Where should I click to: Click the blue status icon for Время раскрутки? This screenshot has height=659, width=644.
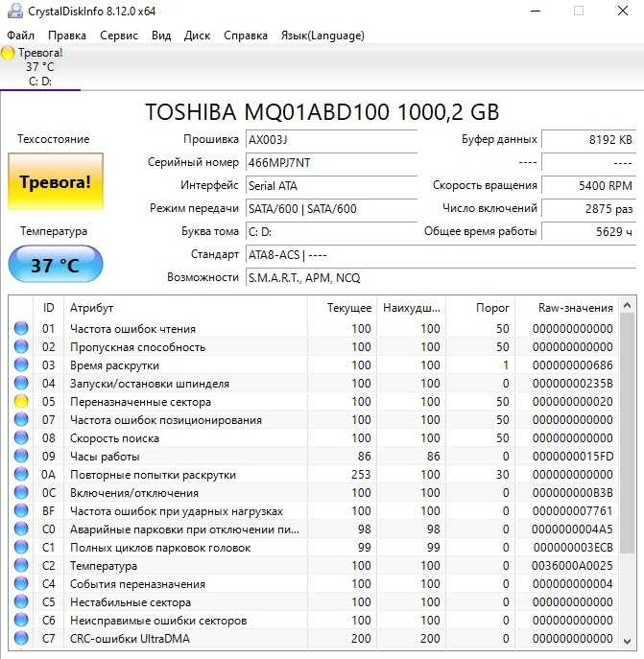pos(21,365)
